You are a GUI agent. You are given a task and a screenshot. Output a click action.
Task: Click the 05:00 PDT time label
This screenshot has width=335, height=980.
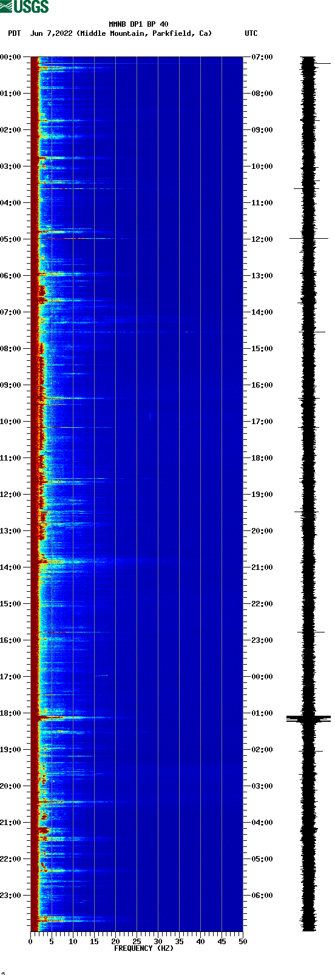pyautogui.click(x=11, y=239)
